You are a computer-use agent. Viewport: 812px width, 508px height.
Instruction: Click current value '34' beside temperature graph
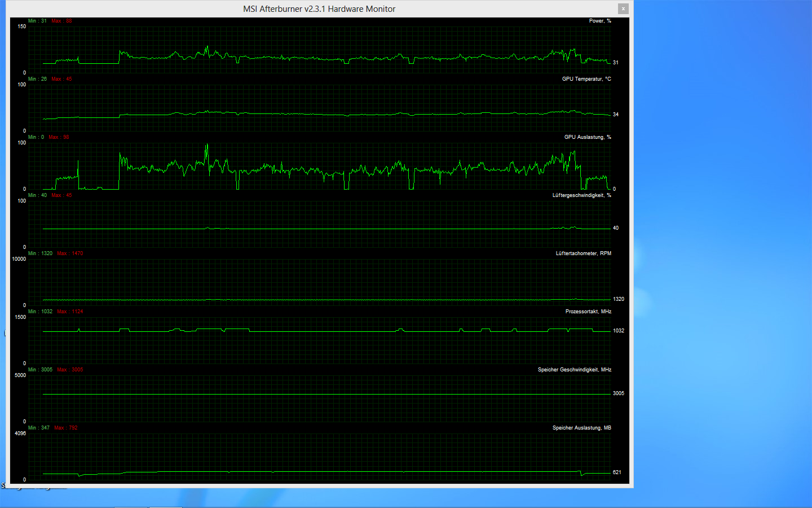(616, 115)
